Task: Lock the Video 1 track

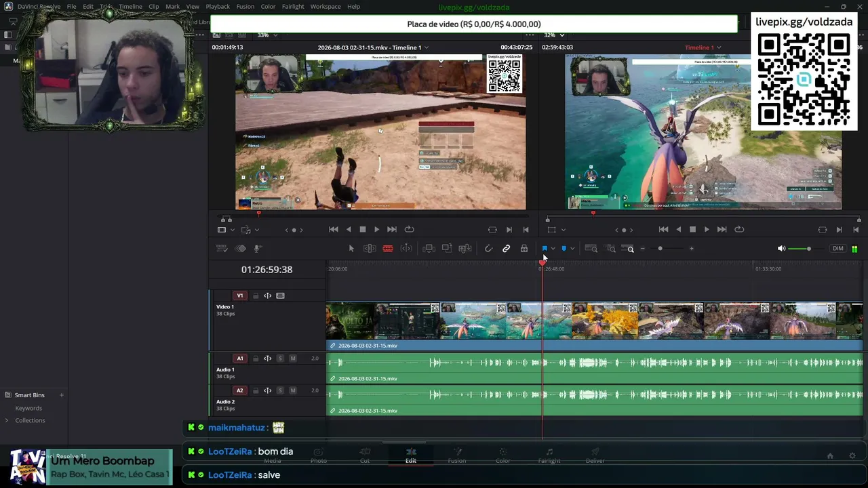Action: click(x=256, y=296)
